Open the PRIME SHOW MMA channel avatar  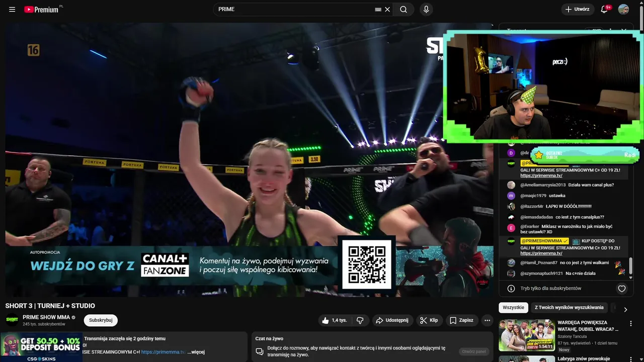tap(12, 320)
